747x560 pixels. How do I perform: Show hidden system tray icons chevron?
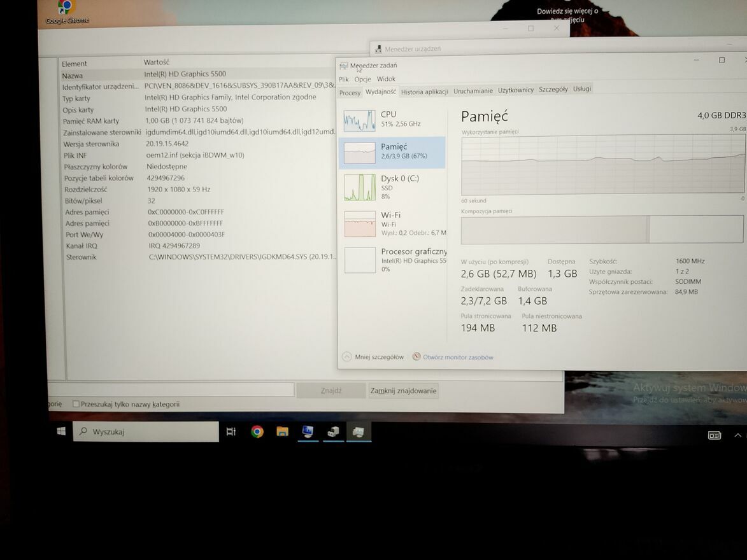pos(737,435)
